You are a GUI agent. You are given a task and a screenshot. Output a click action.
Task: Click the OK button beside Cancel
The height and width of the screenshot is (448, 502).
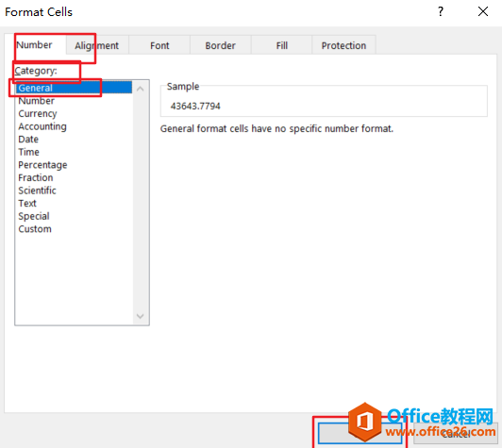point(360,433)
